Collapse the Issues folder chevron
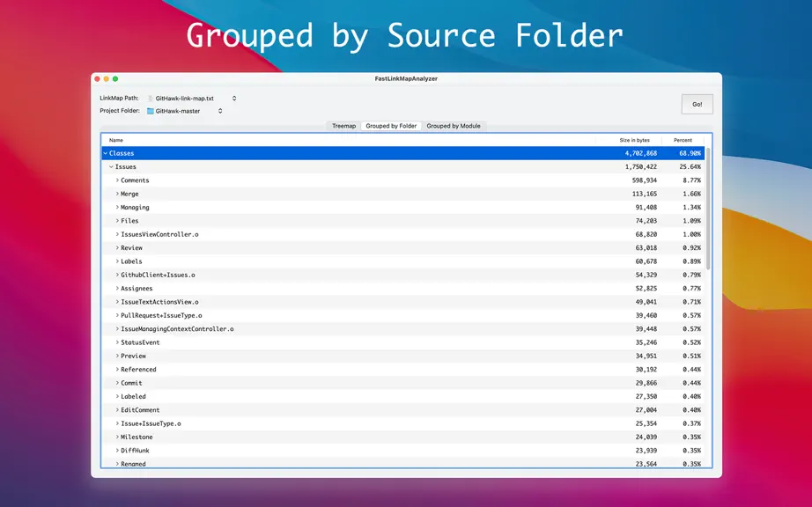 [111, 166]
